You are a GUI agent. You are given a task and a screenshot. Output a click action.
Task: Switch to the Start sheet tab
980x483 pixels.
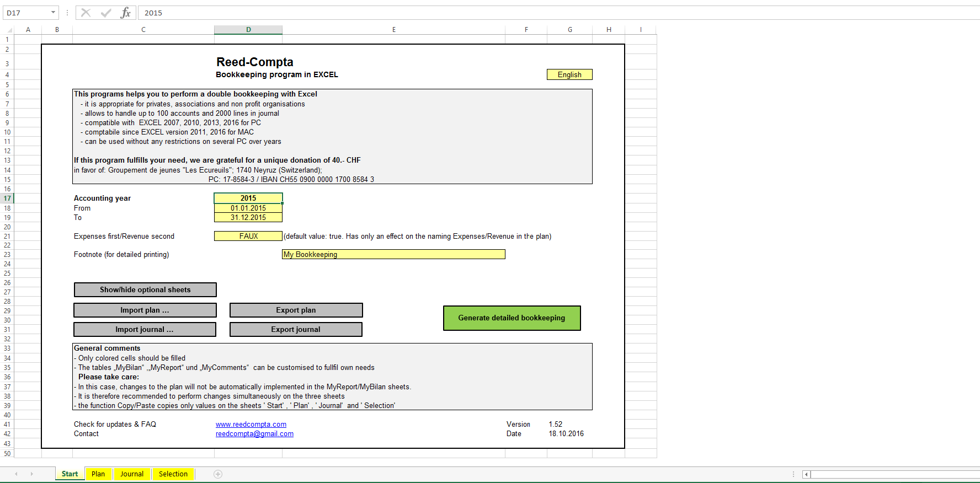(x=70, y=474)
